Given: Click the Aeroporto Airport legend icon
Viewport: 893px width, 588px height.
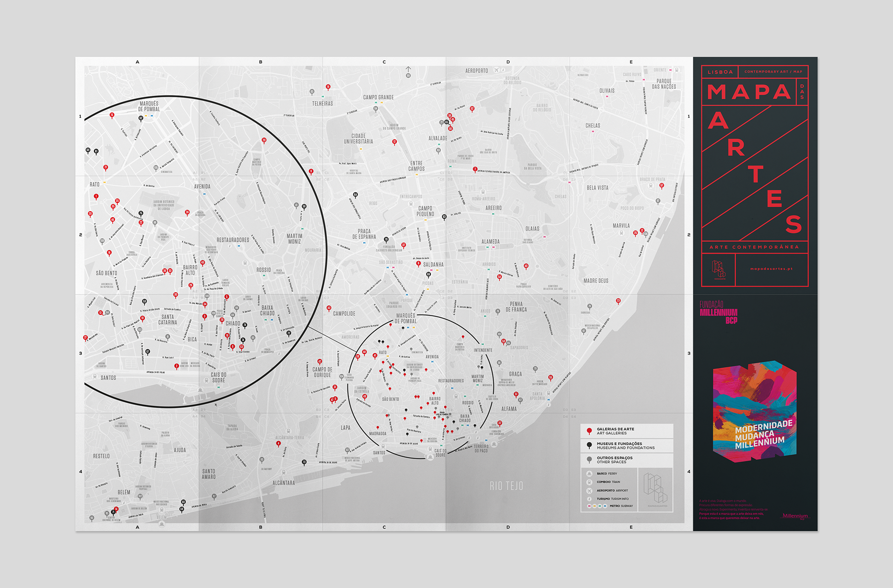Looking at the screenshot, I should click(589, 491).
